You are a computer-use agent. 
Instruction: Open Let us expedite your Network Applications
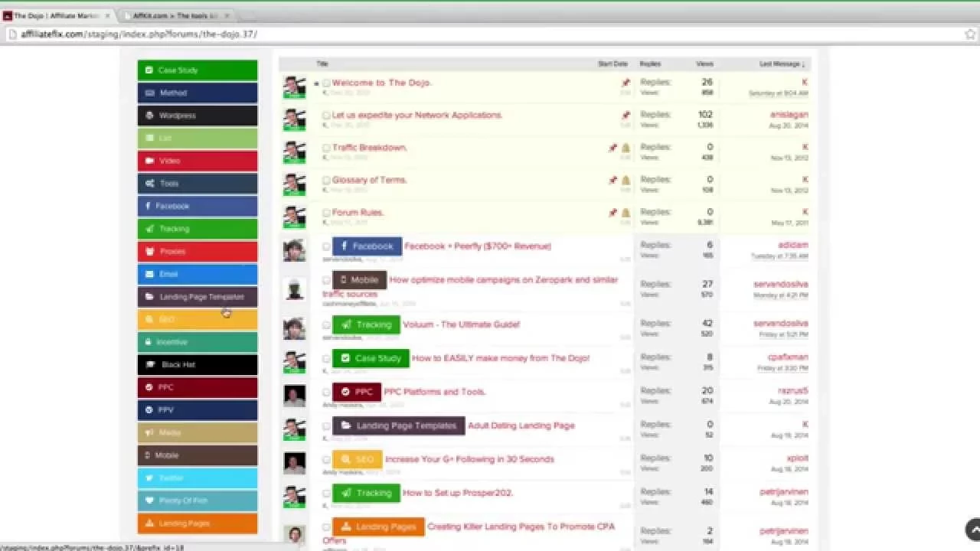(x=417, y=115)
